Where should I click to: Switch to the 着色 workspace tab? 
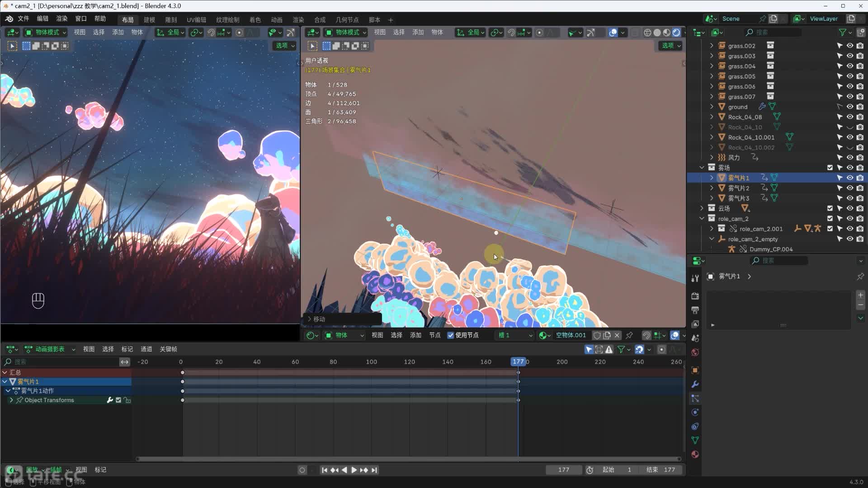point(255,20)
